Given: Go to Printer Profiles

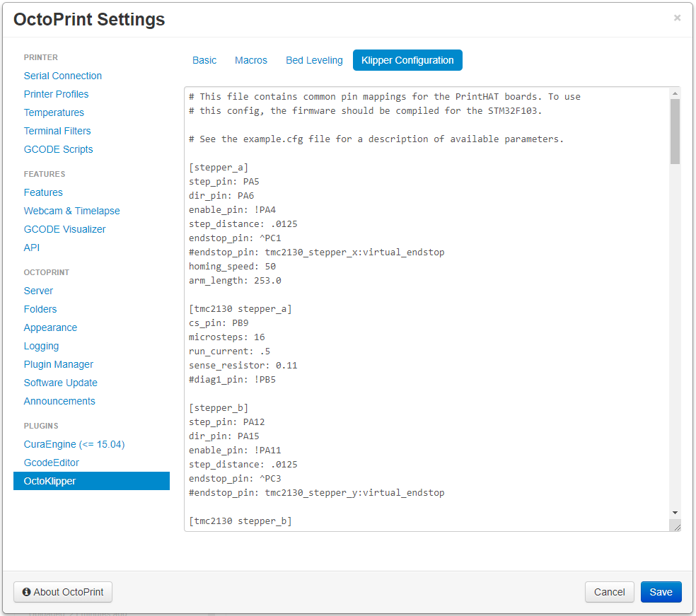Looking at the screenshot, I should (x=56, y=94).
